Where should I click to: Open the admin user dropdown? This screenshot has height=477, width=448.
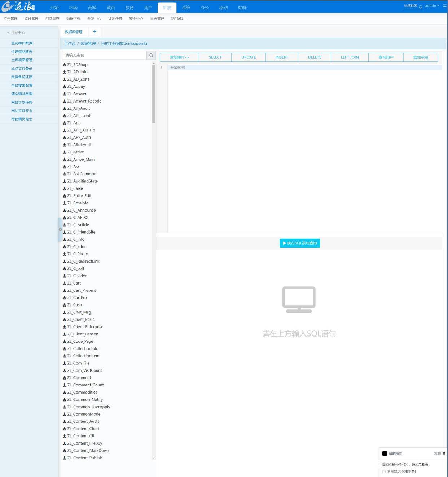(432, 6)
